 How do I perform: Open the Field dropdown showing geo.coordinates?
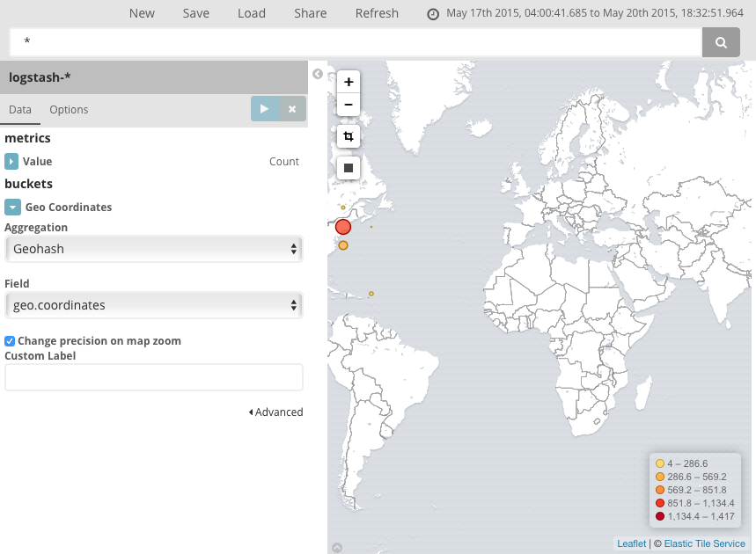pyautogui.click(x=153, y=305)
